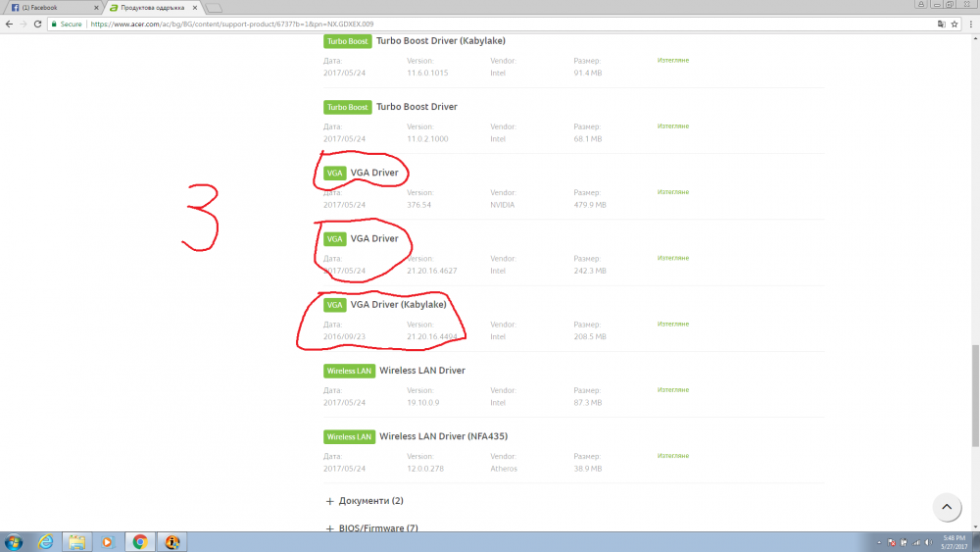This screenshot has height=552, width=980.
Task: Click the Turbo Boost badge for the Kabylake driver
Action: (x=348, y=41)
